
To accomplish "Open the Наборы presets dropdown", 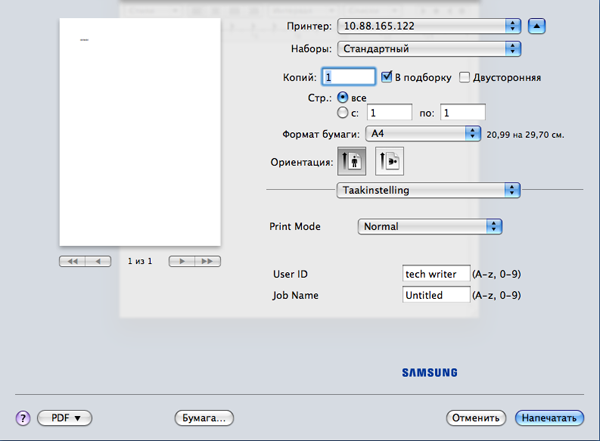I will coord(429,49).
